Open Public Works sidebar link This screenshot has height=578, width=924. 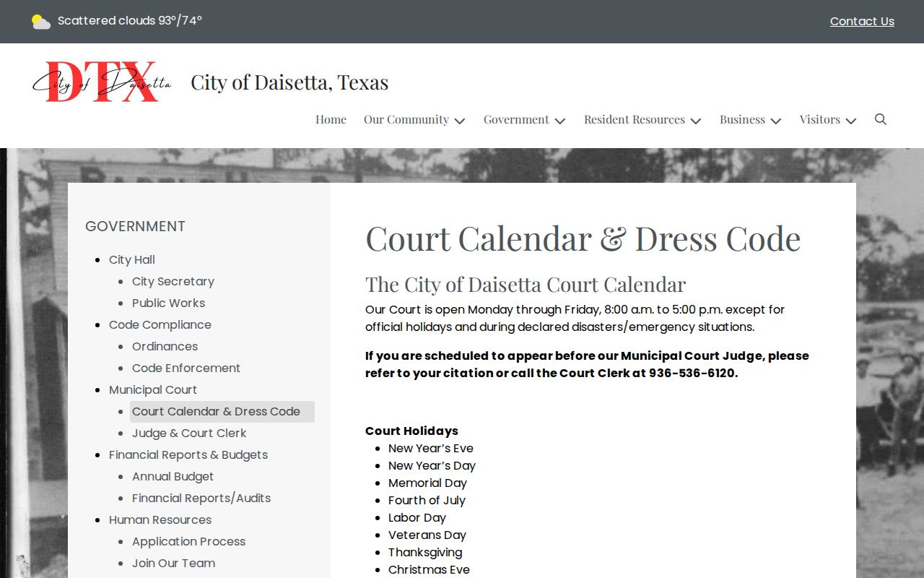coord(168,303)
